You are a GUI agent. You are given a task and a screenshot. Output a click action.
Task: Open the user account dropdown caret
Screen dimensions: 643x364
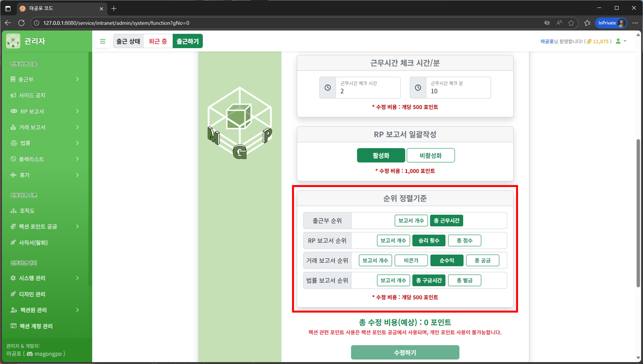point(625,41)
